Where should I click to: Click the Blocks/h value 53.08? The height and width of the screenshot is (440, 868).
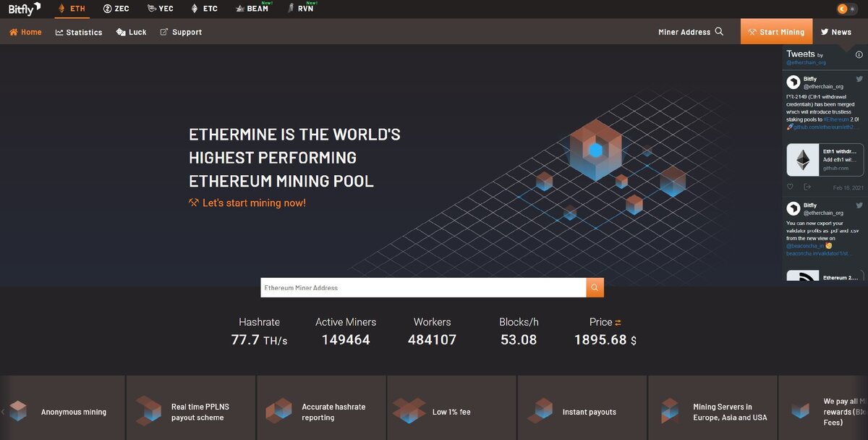(x=519, y=339)
